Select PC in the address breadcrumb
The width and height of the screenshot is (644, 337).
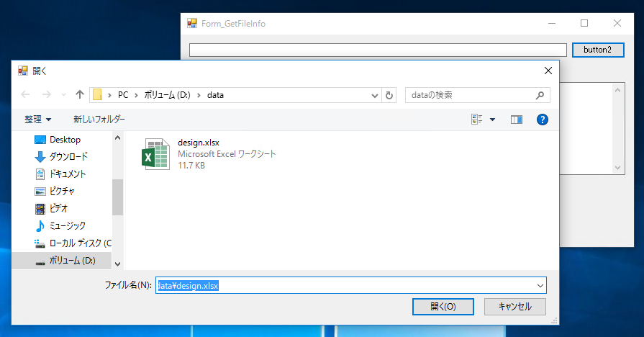123,95
